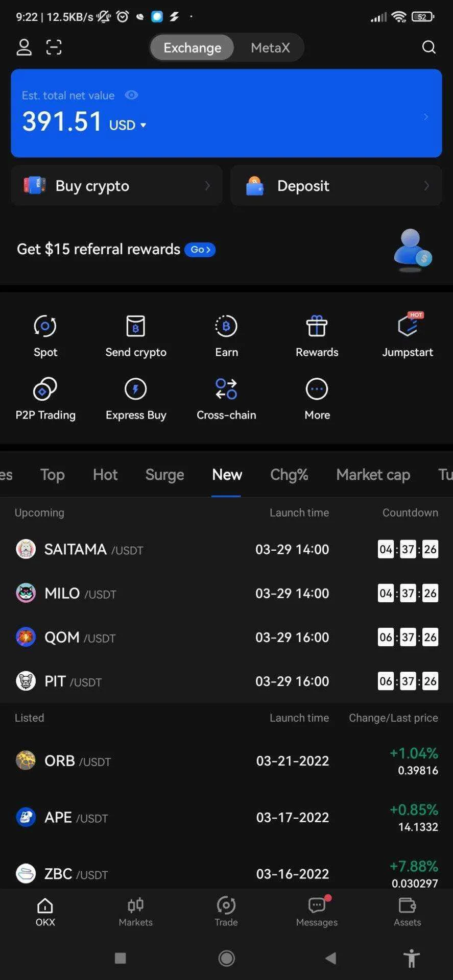Tap the ORB coin logo
This screenshot has width=453, height=980.
tap(26, 761)
